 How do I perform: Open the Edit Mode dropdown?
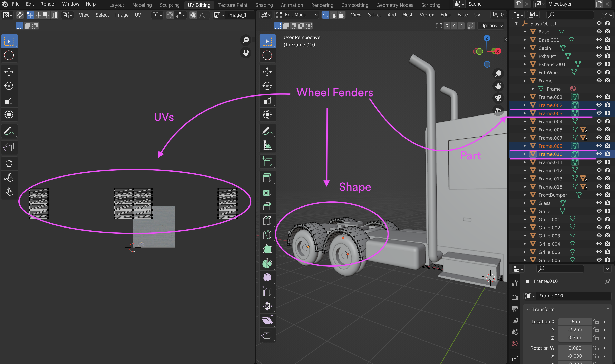coord(297,15)
